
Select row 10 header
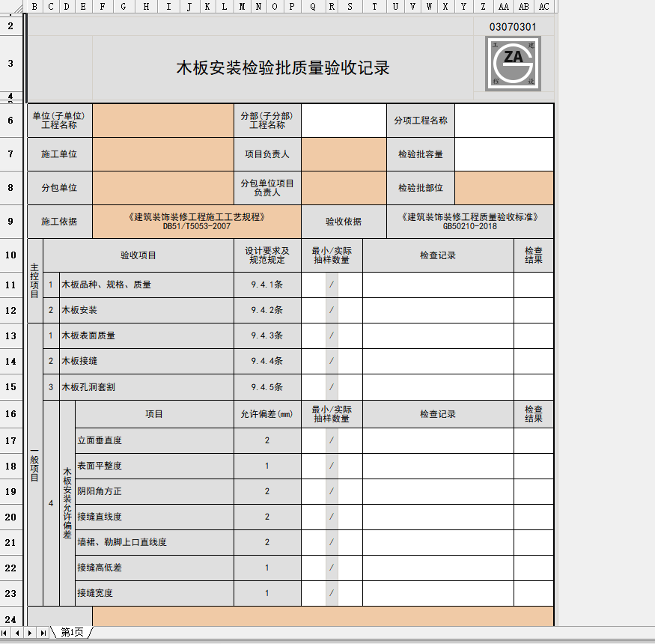(10, 255)
